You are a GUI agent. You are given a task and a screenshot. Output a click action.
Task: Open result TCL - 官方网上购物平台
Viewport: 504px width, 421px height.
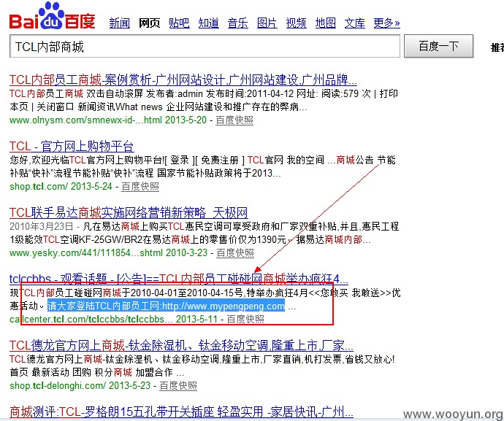click(72, 146)
